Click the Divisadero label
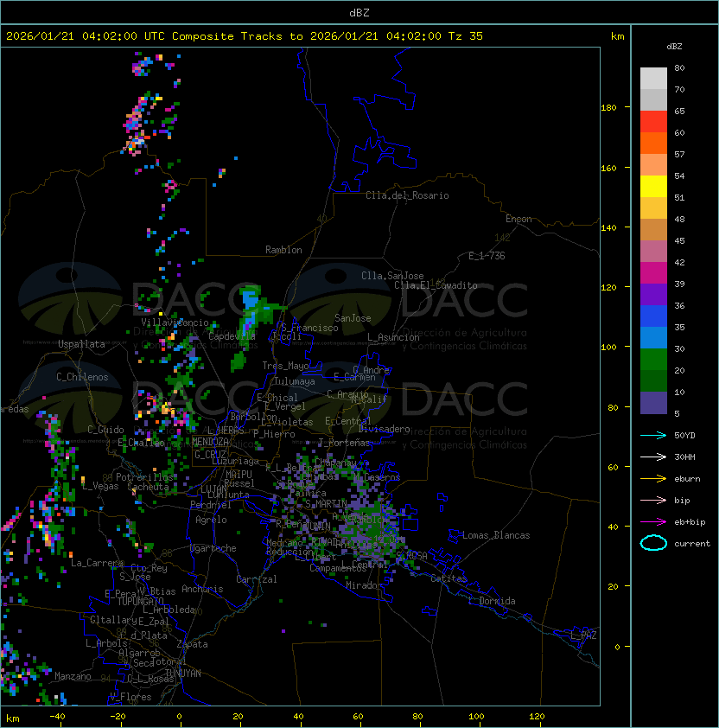 click(384, 429)
